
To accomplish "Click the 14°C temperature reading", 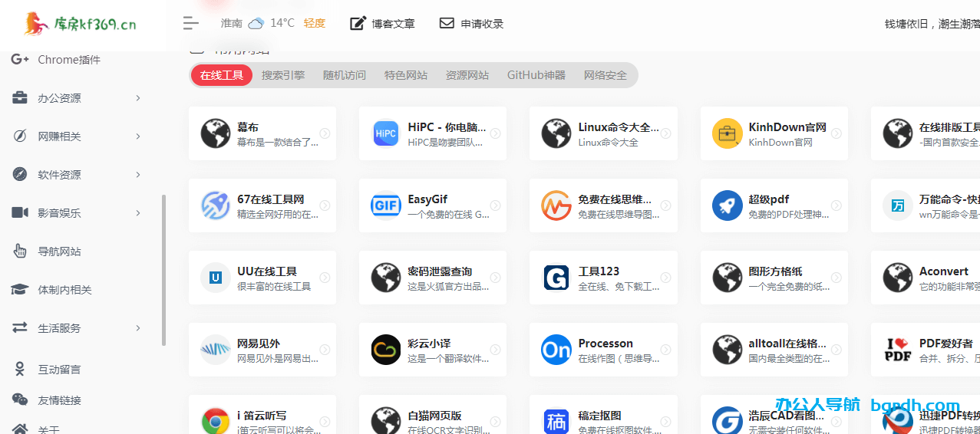I will click(282, 24).
